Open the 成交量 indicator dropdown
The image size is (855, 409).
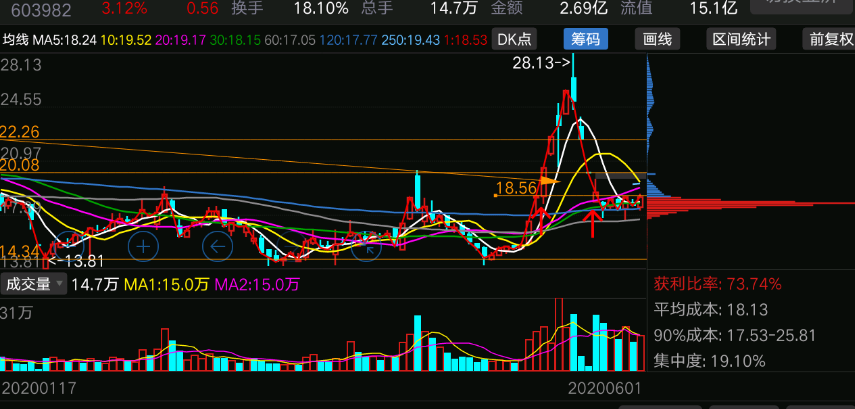[x=34, y=284]
